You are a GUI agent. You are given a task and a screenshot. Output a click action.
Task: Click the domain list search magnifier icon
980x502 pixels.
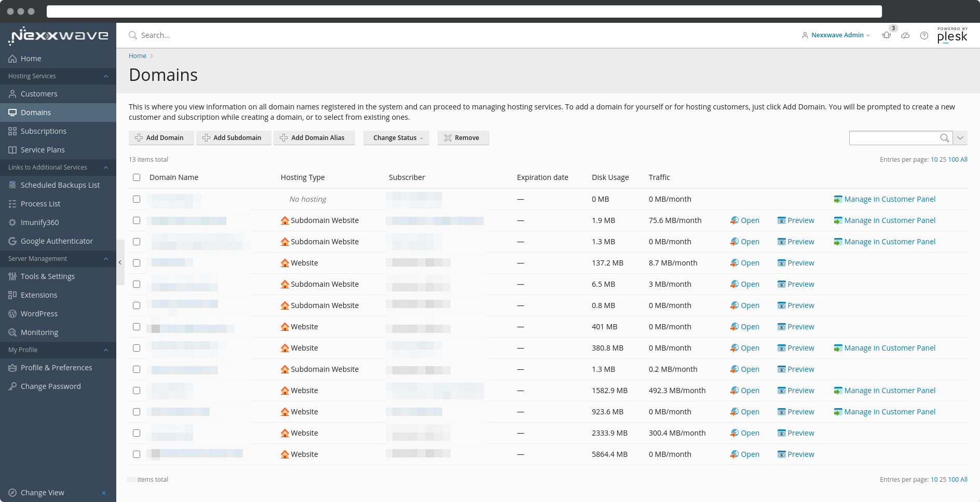(x=945, y=138)
